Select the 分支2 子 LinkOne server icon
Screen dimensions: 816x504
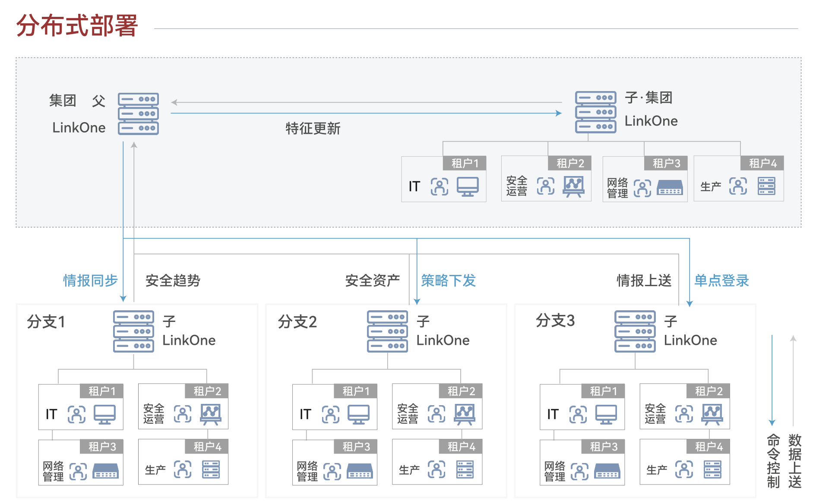387,331
